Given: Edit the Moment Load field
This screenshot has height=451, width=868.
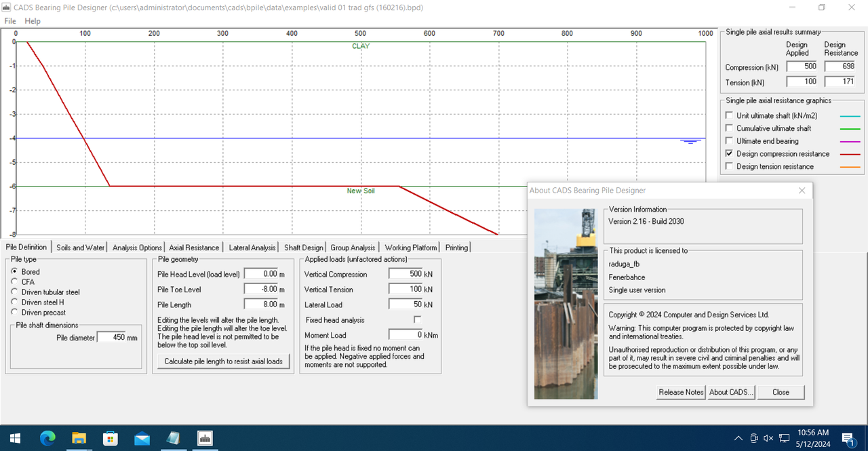Looking at the screenshot, I should coord(406,334).
